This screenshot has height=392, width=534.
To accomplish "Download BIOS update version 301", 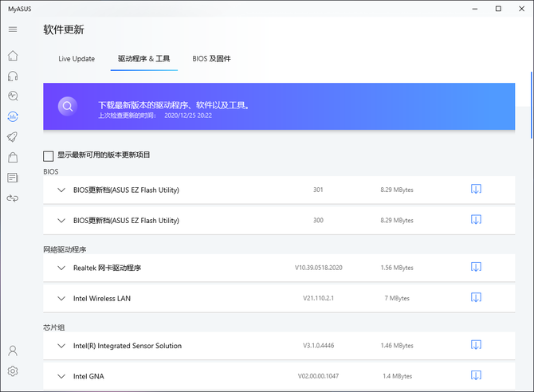I will [476, 190].
